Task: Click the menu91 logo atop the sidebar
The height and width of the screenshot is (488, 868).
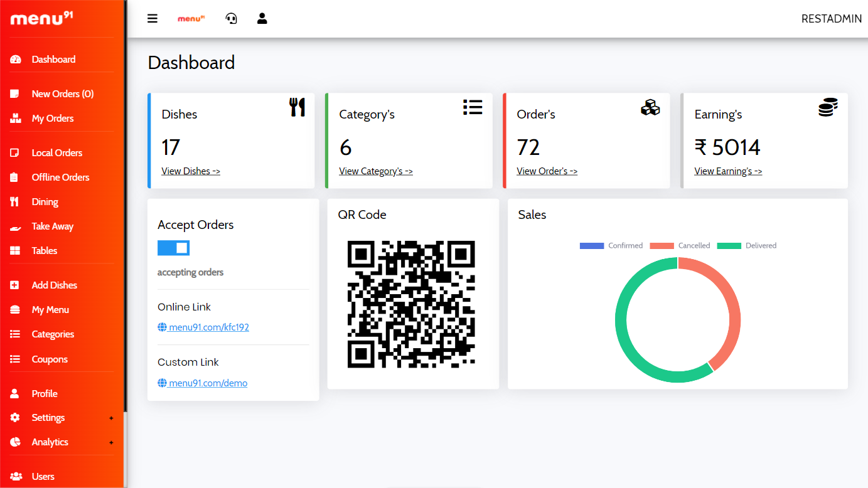Action: [x=42, y=18]
